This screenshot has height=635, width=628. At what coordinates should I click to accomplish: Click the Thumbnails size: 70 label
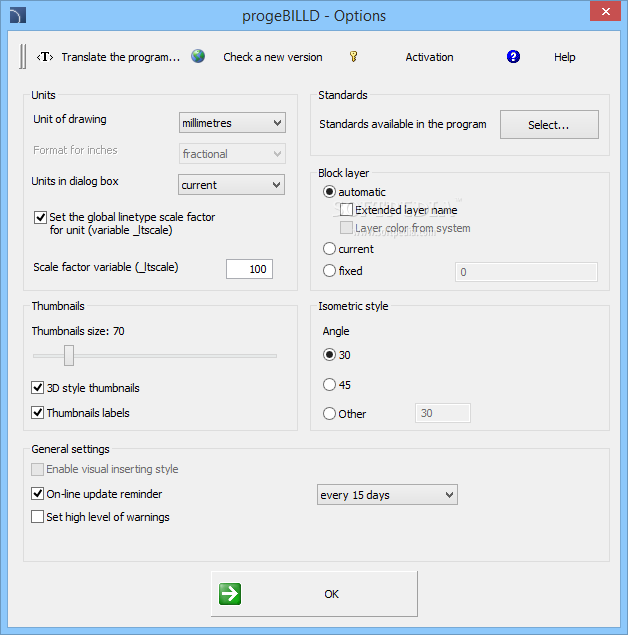pyautogui.click(x=78, y=331)
